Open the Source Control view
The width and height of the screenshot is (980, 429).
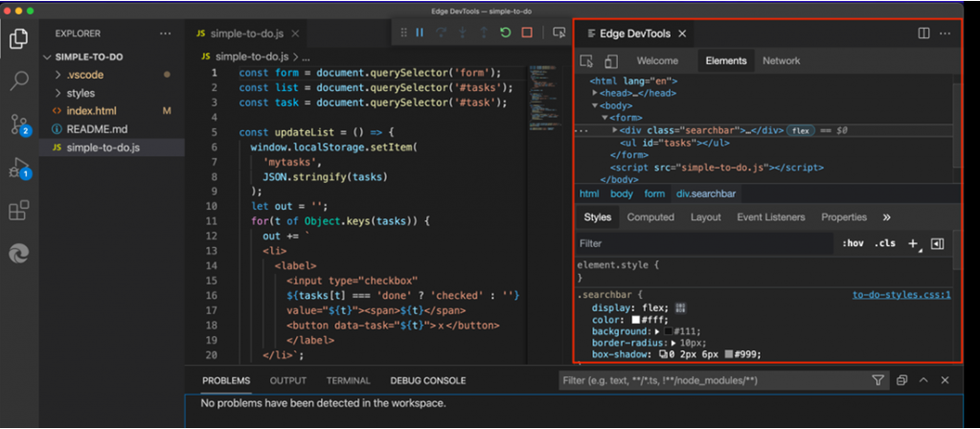coord(19,124)
